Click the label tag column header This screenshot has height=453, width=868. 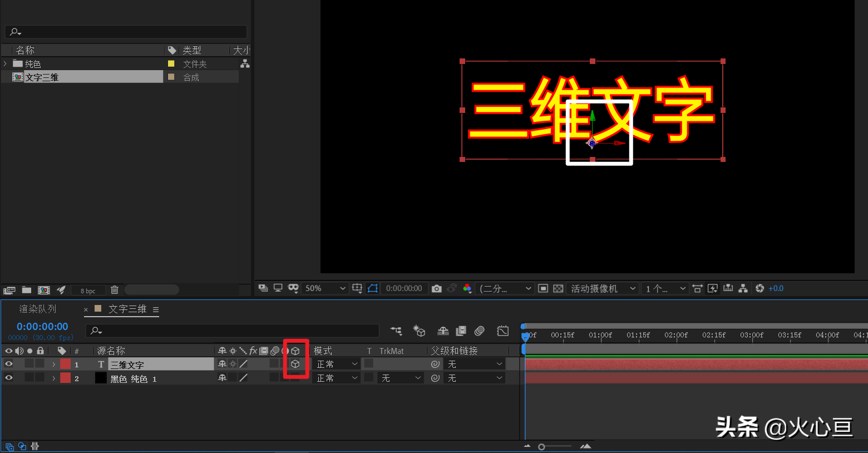62,351
